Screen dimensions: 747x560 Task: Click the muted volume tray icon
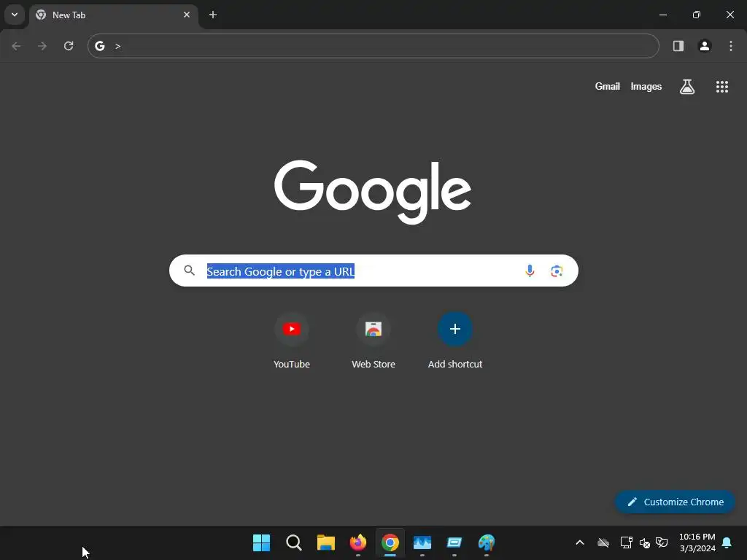[x=645, y=542]
